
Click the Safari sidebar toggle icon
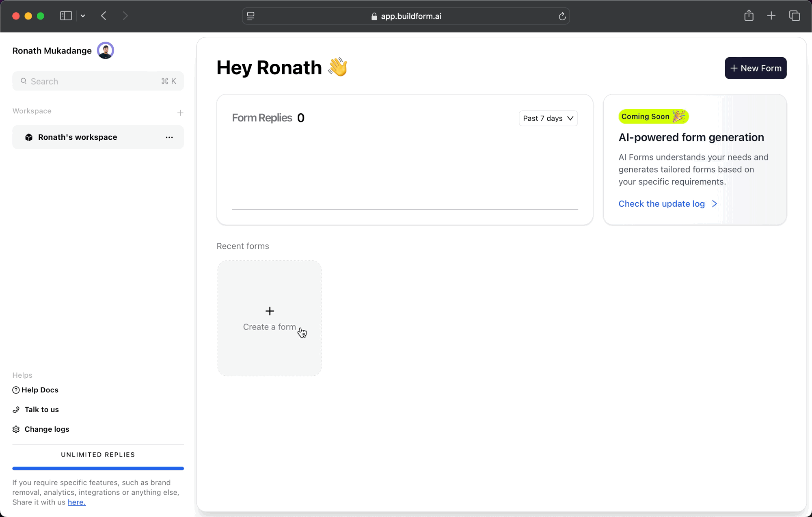[x=66, y=16]
